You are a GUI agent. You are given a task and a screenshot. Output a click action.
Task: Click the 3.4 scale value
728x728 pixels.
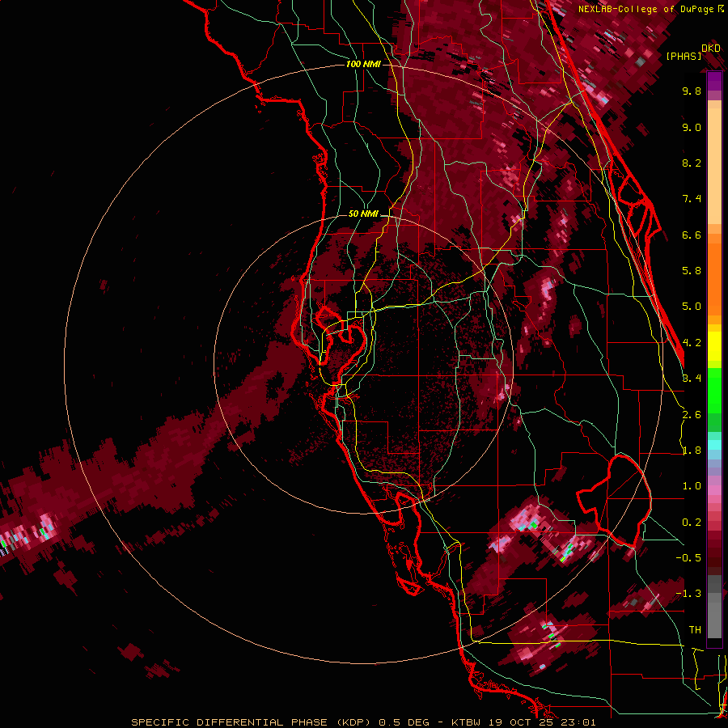point(692,379)
